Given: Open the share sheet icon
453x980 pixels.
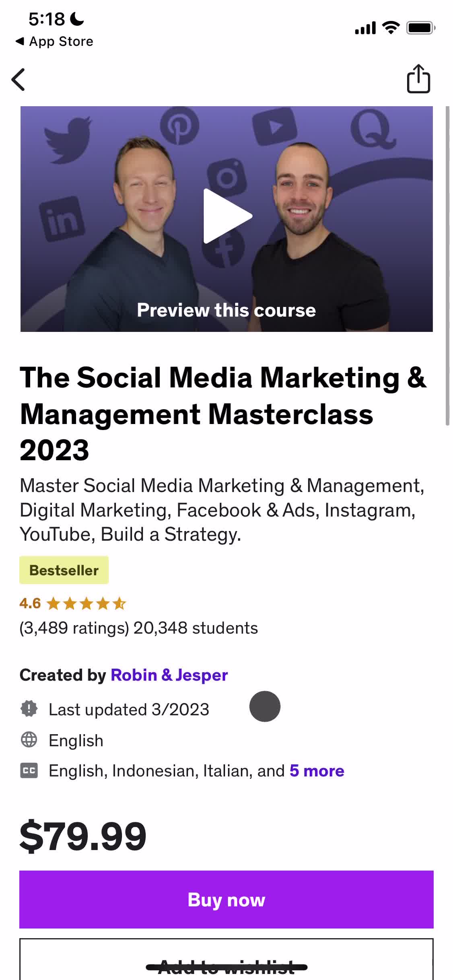Looking at the screenshot, I should pos(418,79).
